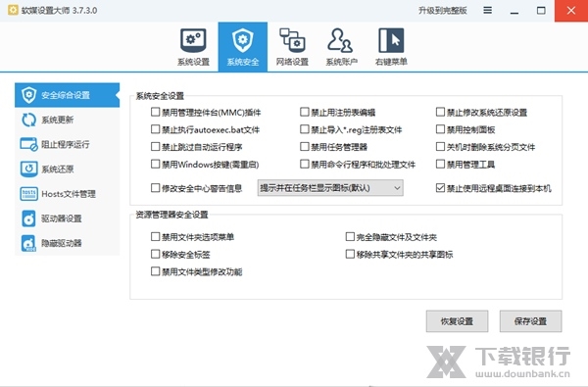588x387 pixels.
Task: Select 系统还原 sidebar label
Action: (58, 169)
